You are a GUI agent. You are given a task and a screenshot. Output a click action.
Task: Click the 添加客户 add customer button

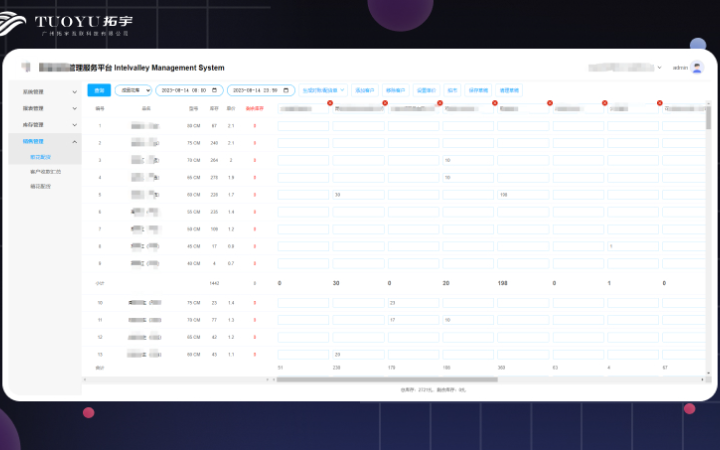pyautogui.click(x=365, y=90)
